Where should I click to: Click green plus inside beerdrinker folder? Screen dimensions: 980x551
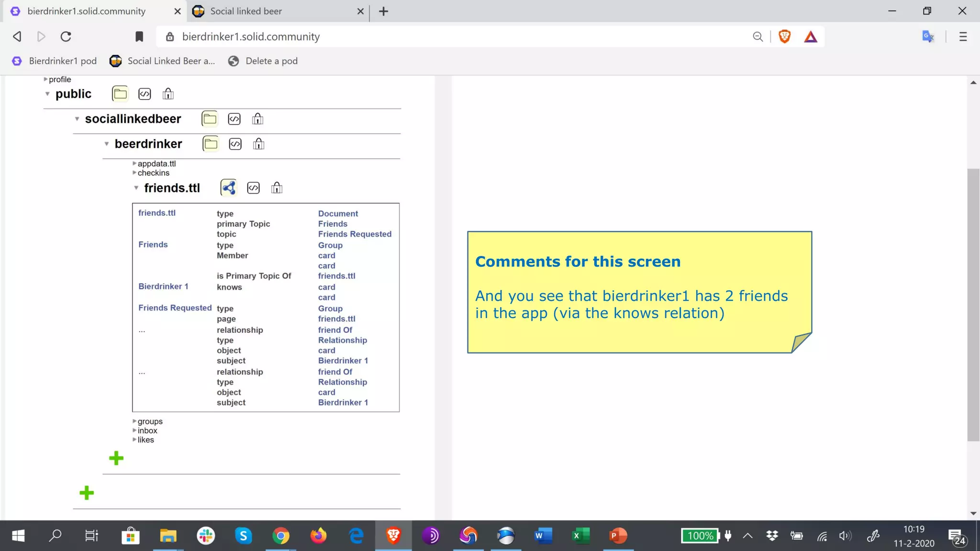click(116, 458)
